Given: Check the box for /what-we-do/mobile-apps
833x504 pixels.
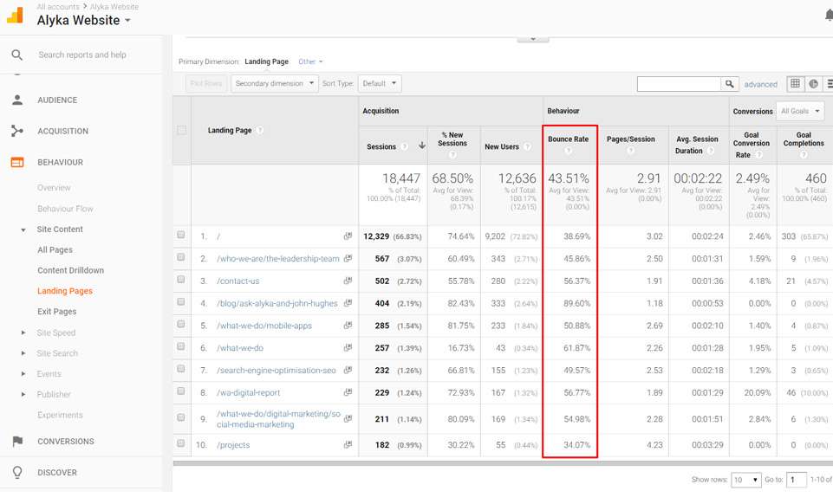Looking at the screenshot, I should click(181, 324).
